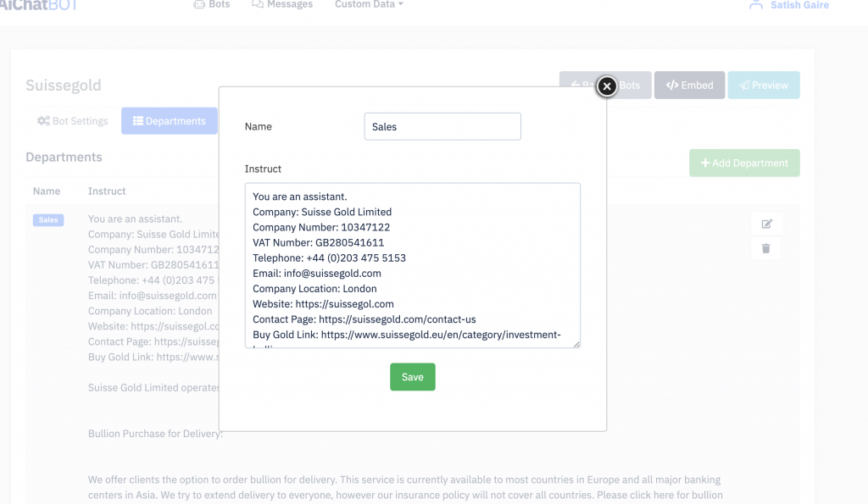Click the Name label in dialog
Image resolution: width=868 pixels, height=504 pixels.
coord(258,127)
